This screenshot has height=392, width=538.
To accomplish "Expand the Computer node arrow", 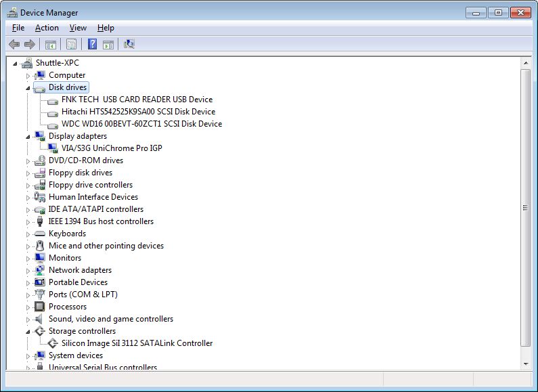I will (x=28, y=76).
